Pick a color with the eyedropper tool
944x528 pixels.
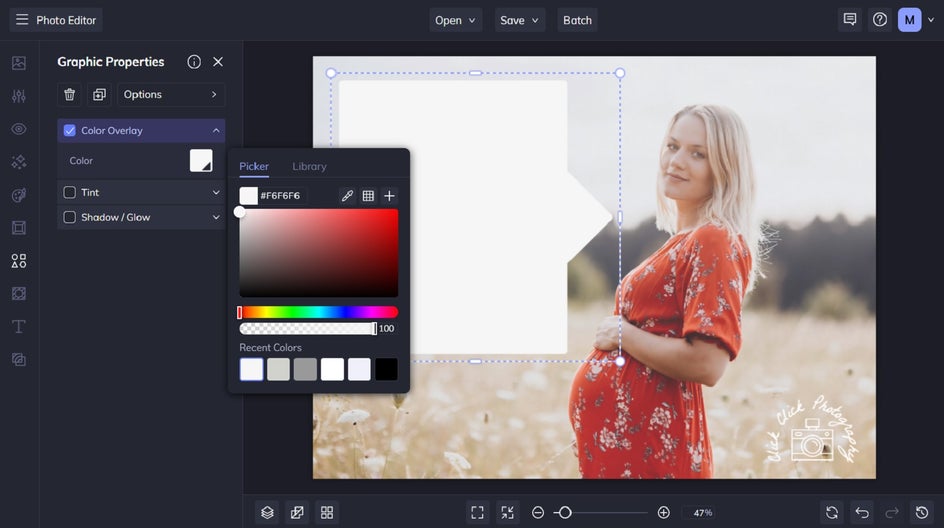[347, 196]
